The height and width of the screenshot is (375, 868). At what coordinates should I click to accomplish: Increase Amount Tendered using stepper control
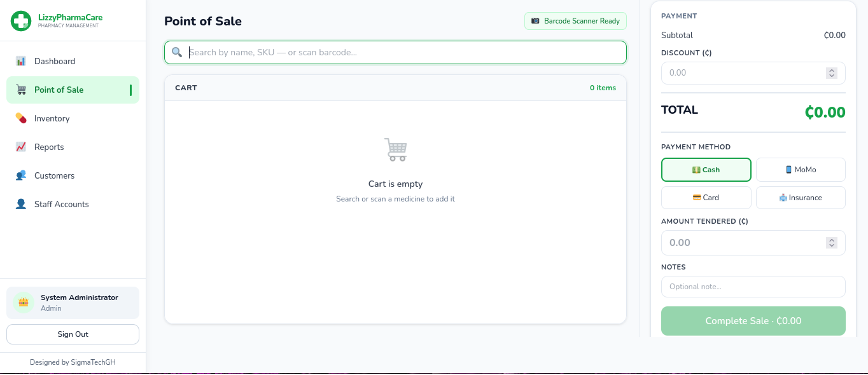click(832, 240)
